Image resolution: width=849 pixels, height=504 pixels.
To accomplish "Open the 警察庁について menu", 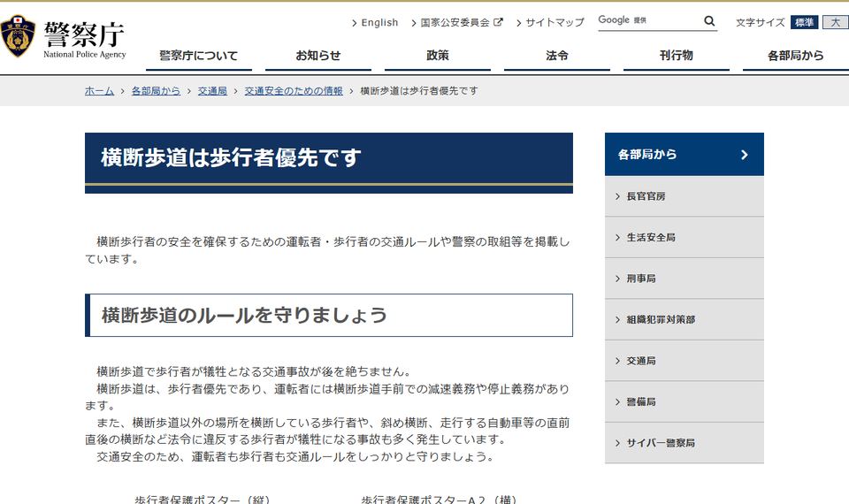I will coord(199,56).
